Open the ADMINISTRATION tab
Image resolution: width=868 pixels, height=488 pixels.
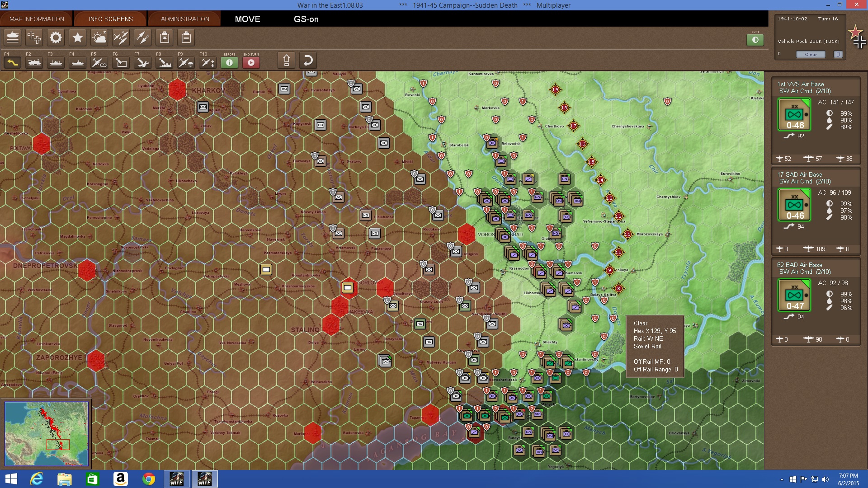tap(185, 19)
